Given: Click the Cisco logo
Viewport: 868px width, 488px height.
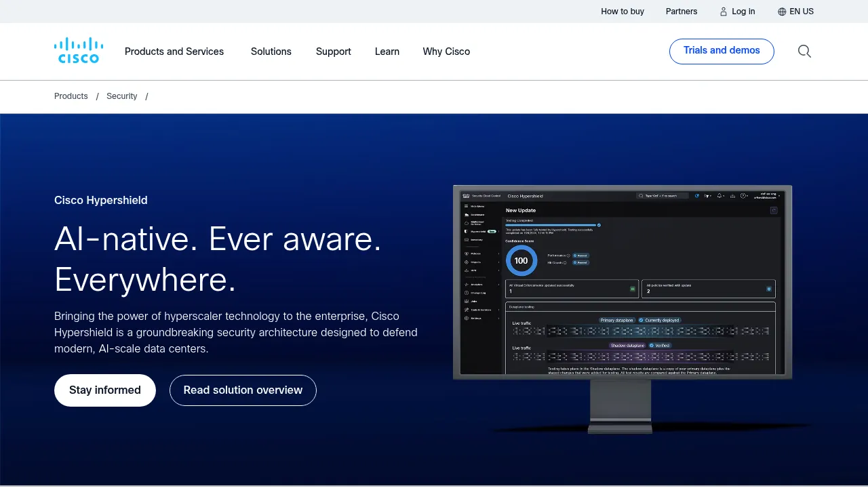Looking at the screenshot, I should coord(79,51).
